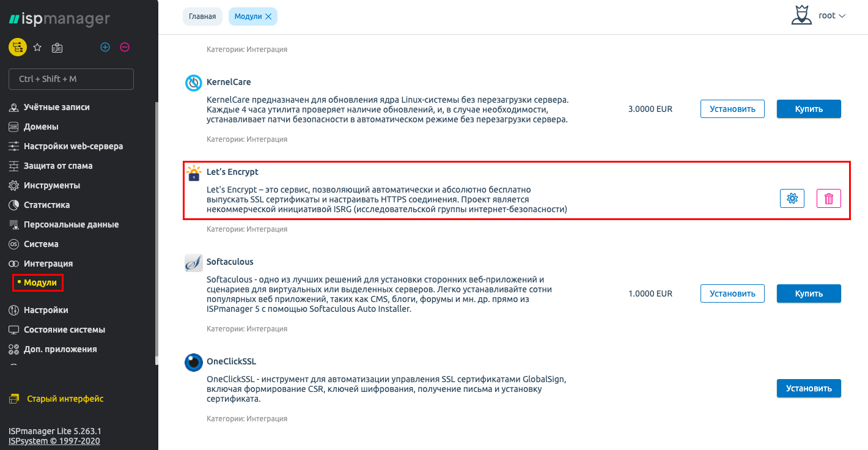This screenshot has height=450, width=868.
Task: Click the 3.0000 EUR price
Action: pos(650,109)
